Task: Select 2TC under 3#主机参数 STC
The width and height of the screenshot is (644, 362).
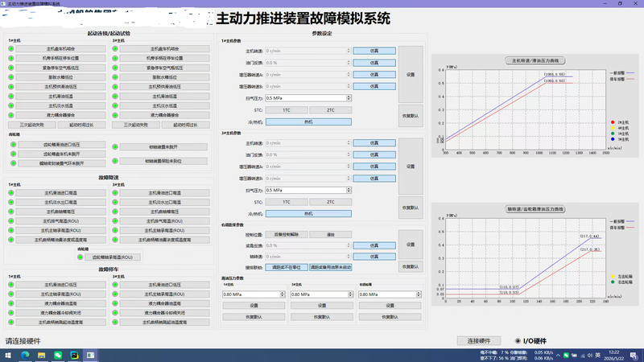Action: 331,202
